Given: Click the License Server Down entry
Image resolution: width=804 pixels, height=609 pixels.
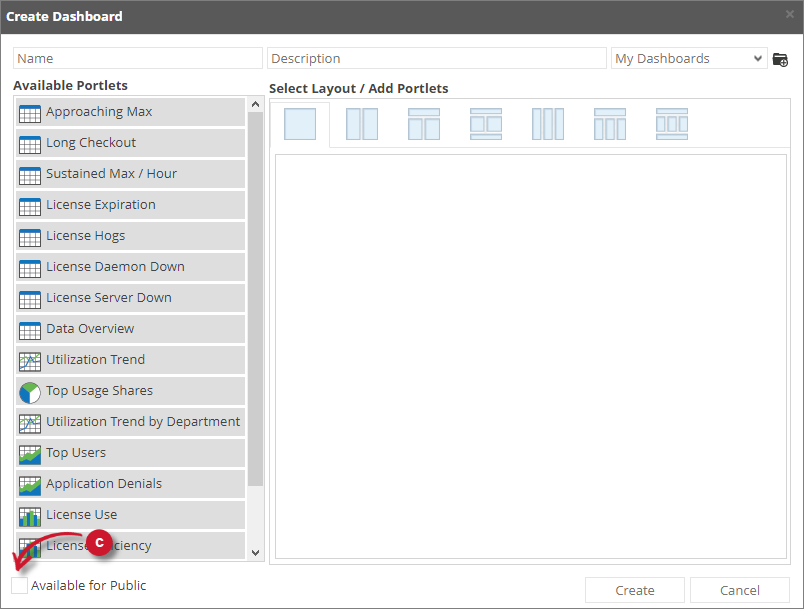Looking at the screenshot, I should [x=108, y=298].
